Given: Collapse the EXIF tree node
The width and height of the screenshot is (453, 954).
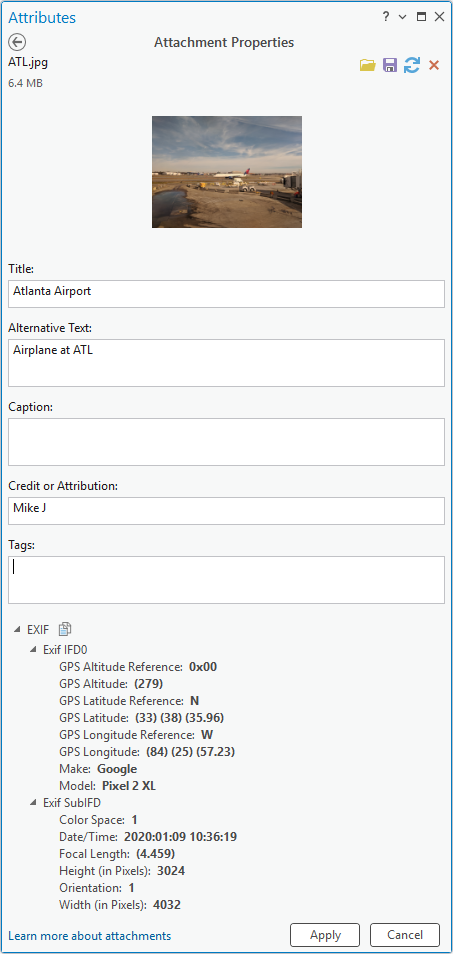Looking at the screenshot, I should point(17,630).
